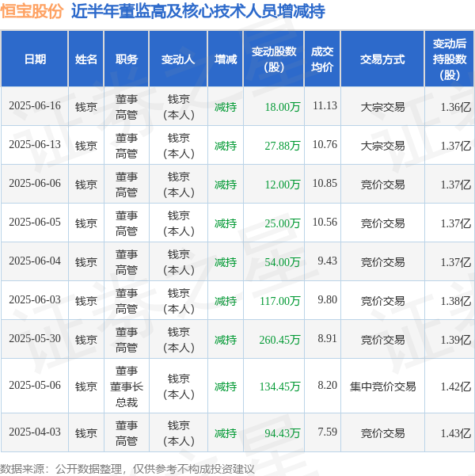475x476 pixels.
Task: Click the average price 9.80
Action: point(328,300)
